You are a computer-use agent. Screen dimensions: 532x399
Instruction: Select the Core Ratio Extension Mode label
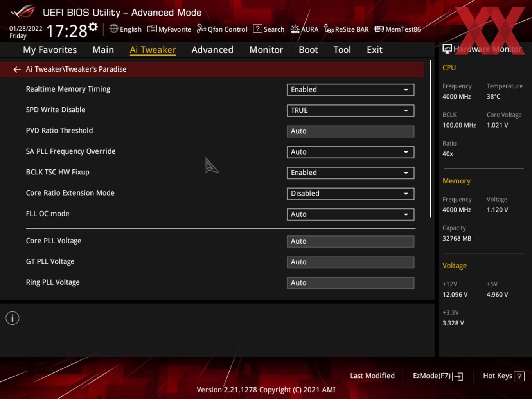pyautogui.click(x=70, y=193)
